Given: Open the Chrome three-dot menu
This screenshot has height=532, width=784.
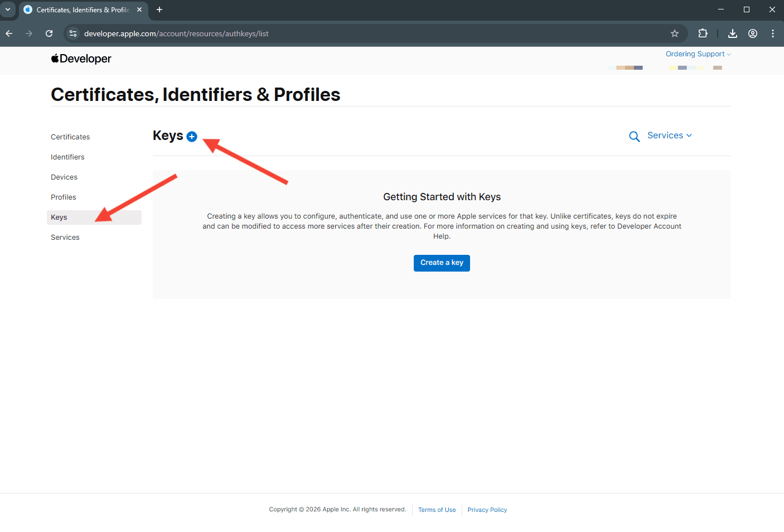Looking at the screenshot, I should [x=773, y=33].
